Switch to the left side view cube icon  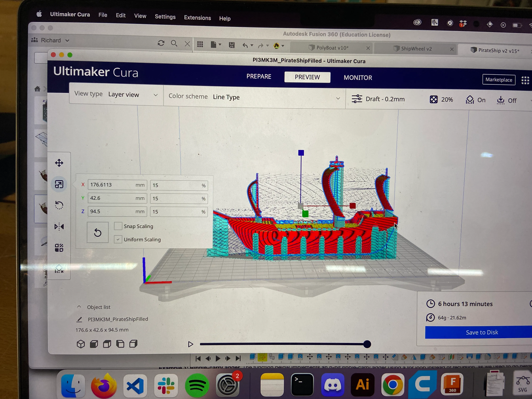[x=120, y=344]
